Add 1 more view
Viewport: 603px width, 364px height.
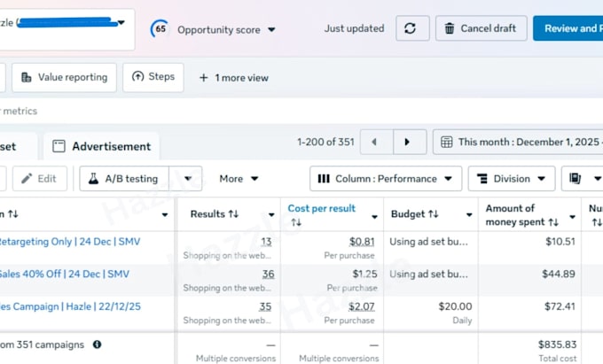pyautogui.click(x=234, y=78)
